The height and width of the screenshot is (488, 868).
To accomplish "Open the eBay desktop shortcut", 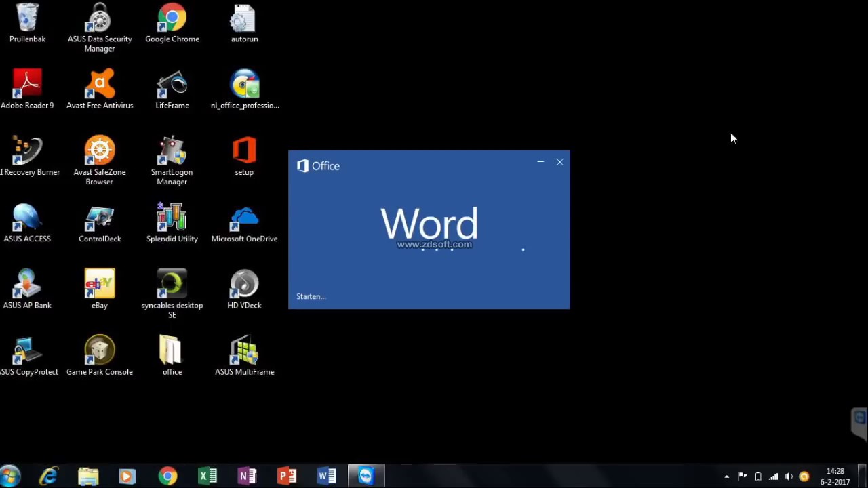I will [100, 289].
